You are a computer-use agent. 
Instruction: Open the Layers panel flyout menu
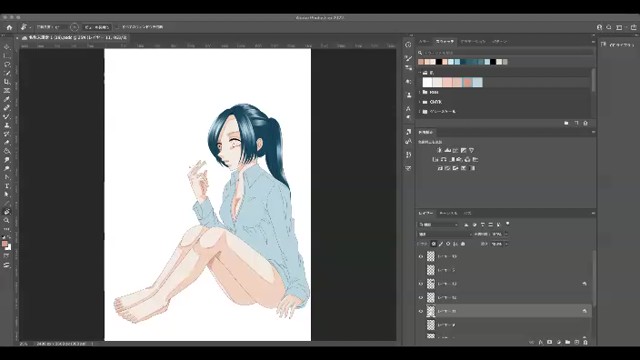coord(593,213)
